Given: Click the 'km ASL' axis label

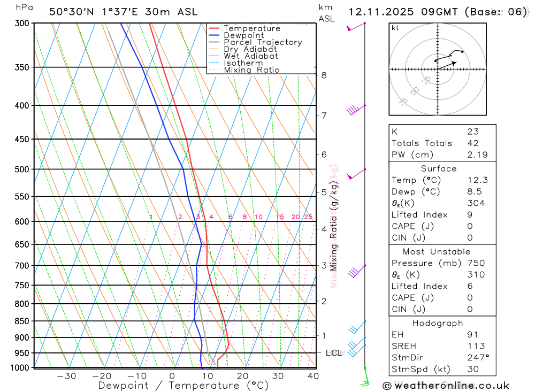Looking at the screenshot, I should click(x=326, y=13).
